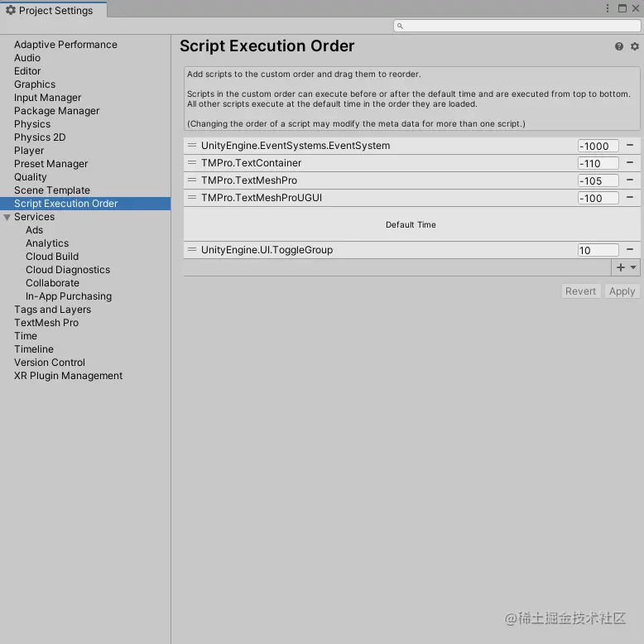
Task: Maximize the Project Settings window
Action: [622, 8]
